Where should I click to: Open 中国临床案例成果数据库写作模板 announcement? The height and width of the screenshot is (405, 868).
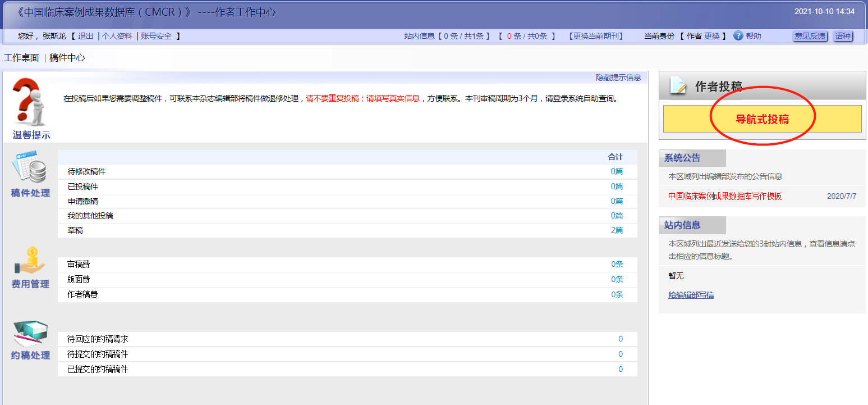click(x=725, y=196)
